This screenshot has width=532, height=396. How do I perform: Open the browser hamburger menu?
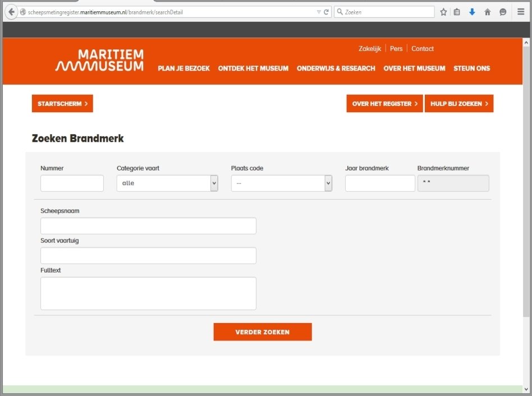click(521, 12)
